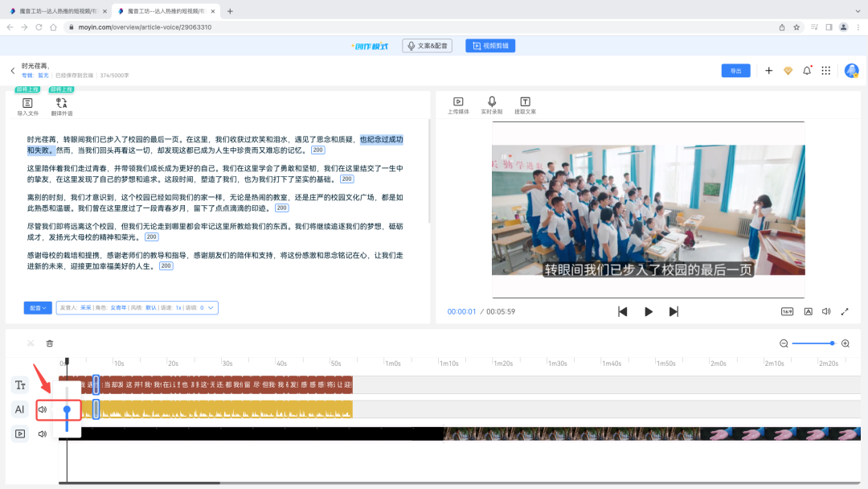The image size is (868, 489).
Task: Open the user avatar menu
Action: [851, 70]
